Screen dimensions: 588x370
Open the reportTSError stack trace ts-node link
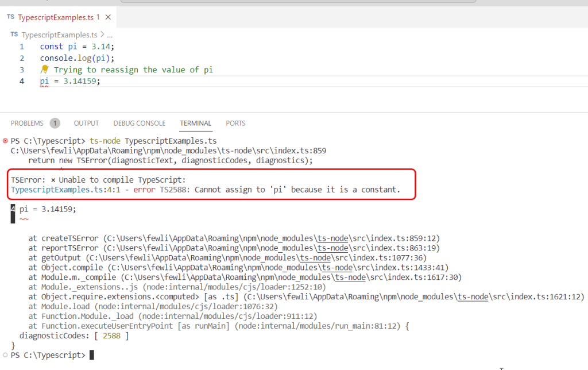pyautogui.click(x=332, y=248)
